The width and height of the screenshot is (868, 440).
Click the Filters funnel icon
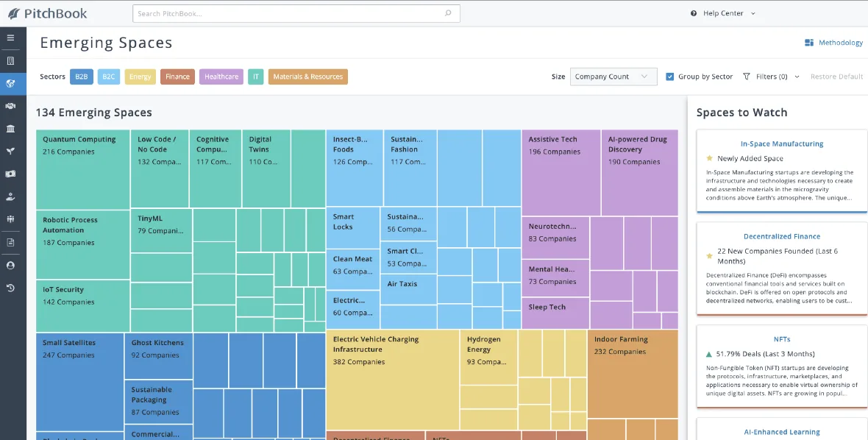coord(746,77)
